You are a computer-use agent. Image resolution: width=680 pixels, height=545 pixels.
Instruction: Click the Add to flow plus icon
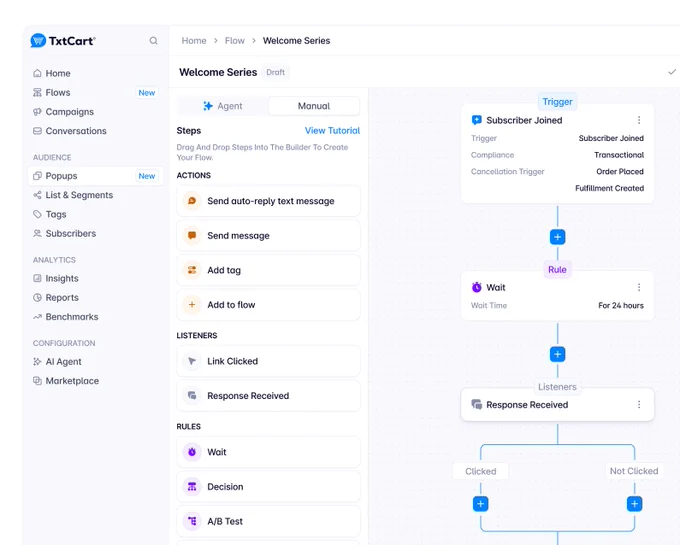click(x=192, y=305)
